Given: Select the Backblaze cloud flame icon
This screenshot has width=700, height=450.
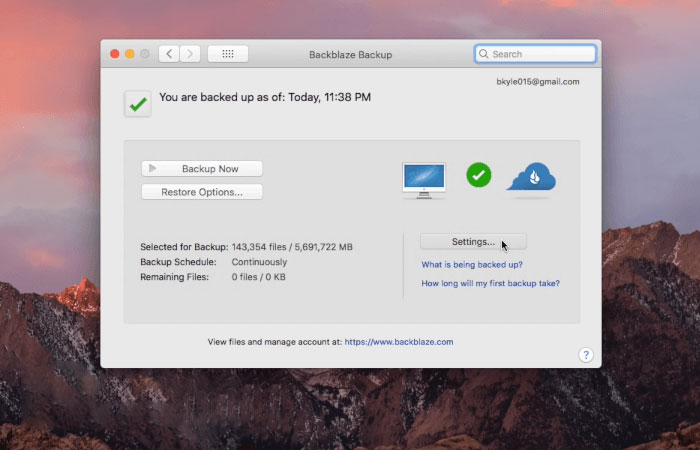Looking at the screenshot, I should pyautogui.click(x=532, y=177).
